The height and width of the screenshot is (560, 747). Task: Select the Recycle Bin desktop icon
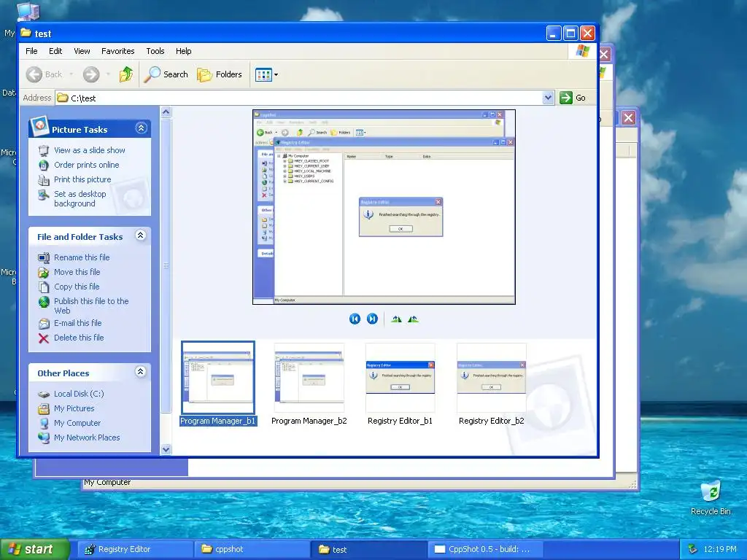711,497
